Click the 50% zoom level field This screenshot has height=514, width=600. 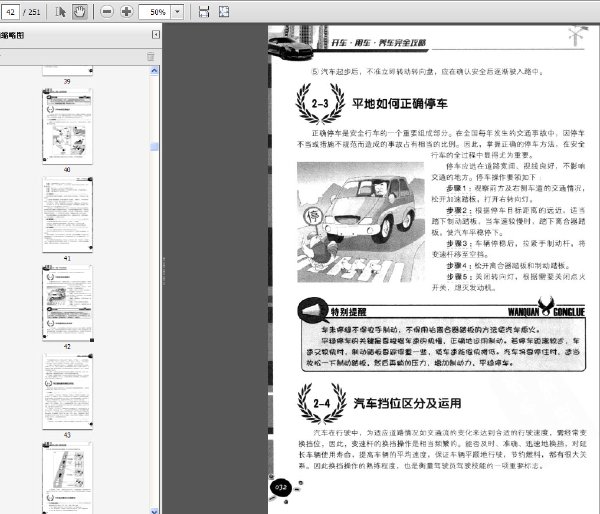(x=155, y=12)
